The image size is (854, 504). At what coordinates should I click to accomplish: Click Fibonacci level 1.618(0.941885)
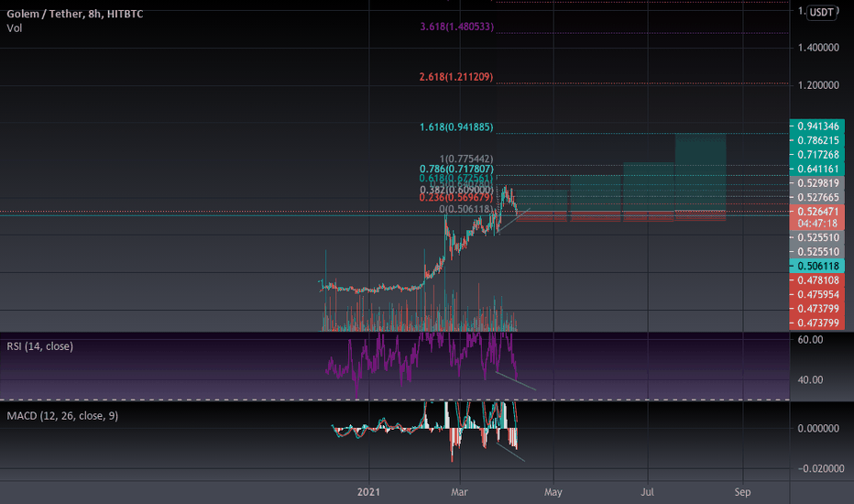(x=456, y=127)
